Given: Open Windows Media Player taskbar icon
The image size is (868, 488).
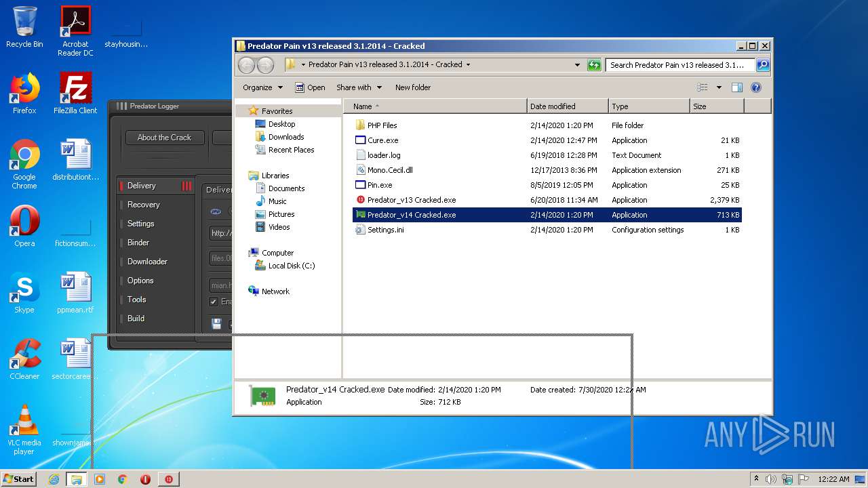Looking at the screenshot, I should [x=99, y=479].
